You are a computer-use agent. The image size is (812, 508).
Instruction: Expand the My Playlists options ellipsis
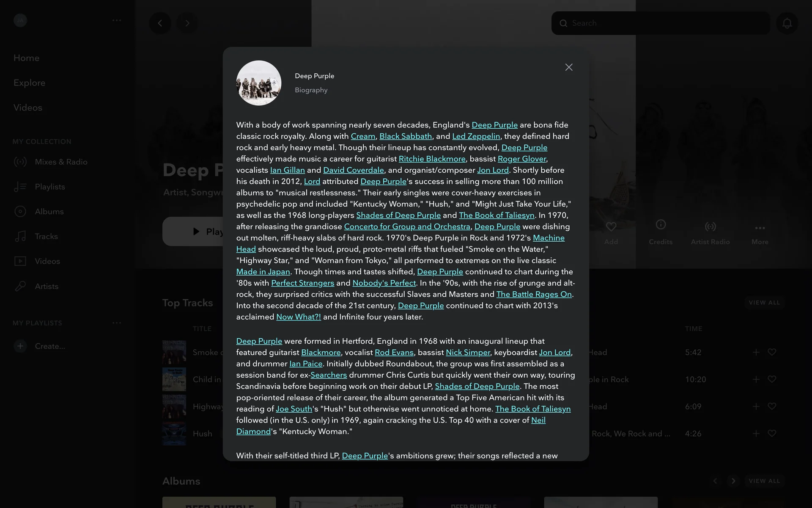click(x=117, y=323)
